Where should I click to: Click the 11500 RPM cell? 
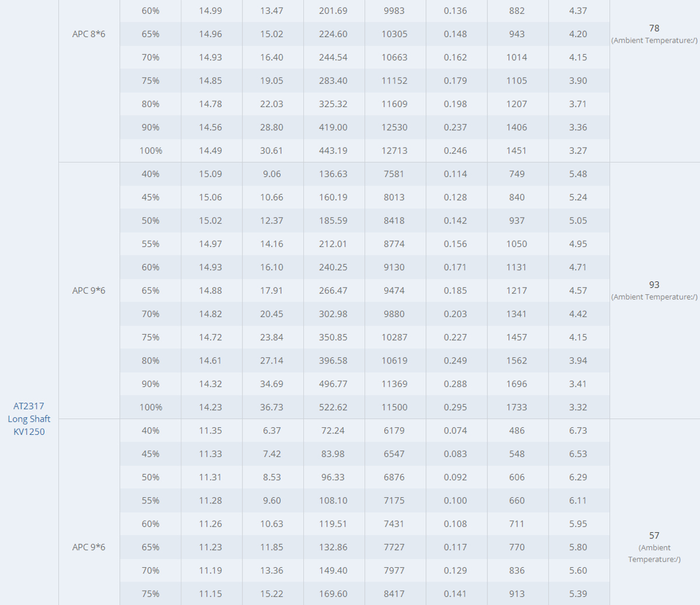pyautogui.click(x=395, y=407)
